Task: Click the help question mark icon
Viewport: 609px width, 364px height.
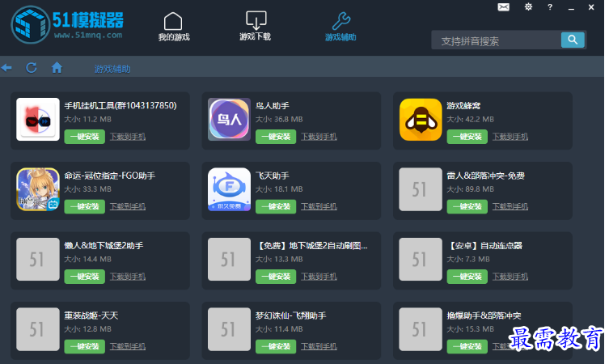Action: pyautogui.click(x=550, y=7)
